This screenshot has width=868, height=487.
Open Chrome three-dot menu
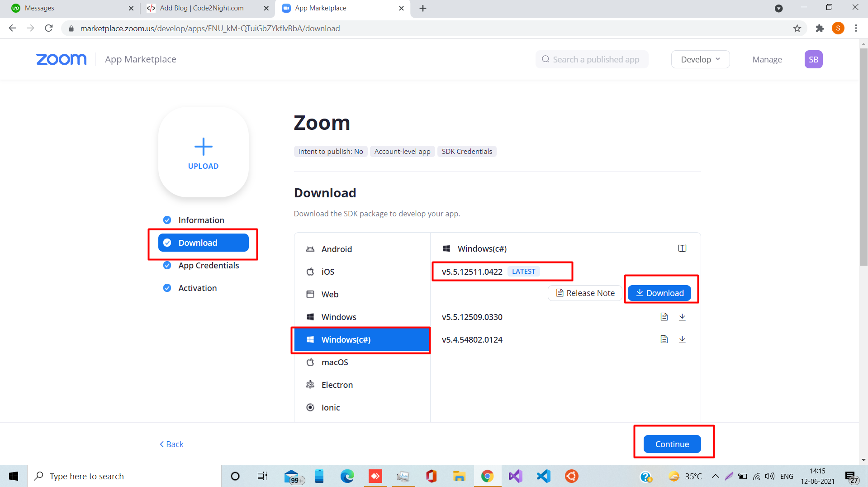[856, 29]
